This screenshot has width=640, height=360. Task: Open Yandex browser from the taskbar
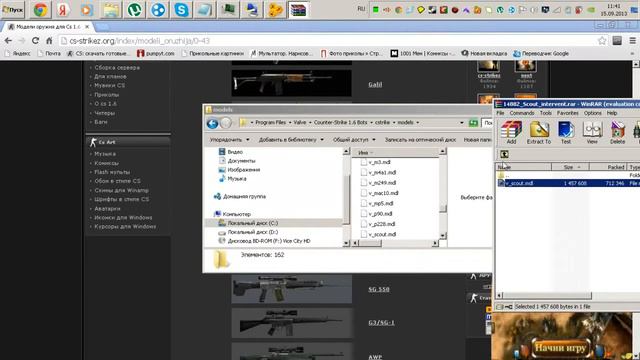tap(63, 9)
